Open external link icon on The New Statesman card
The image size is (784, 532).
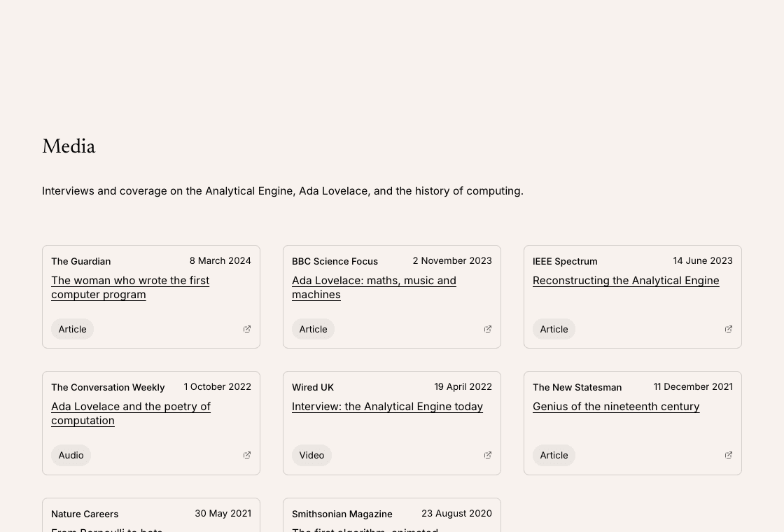(729, 455)
